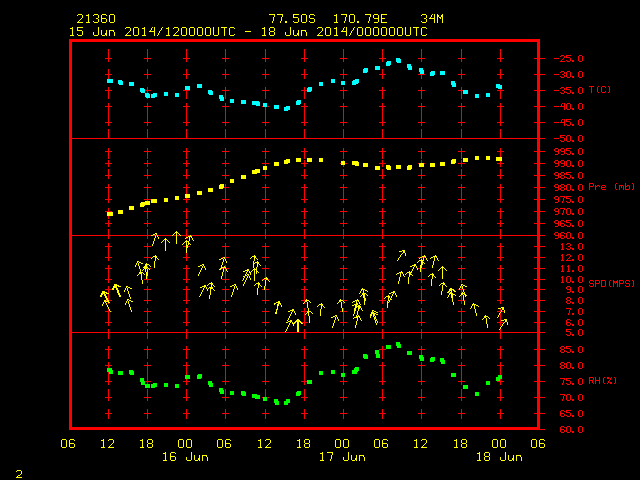The image size is (640, 480).
Task: Click the RH(%) humidity axis label
Action: pyautogui.click(x=602, y=380)
